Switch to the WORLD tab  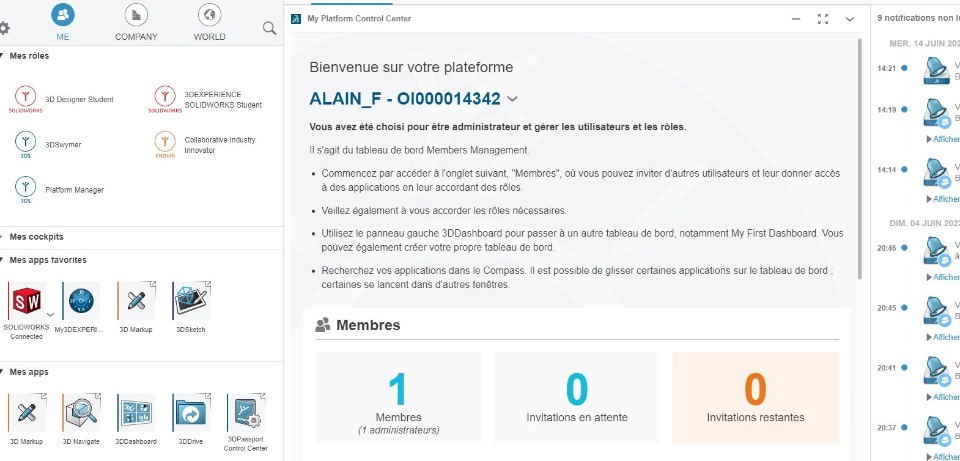(x=210, y=22)
